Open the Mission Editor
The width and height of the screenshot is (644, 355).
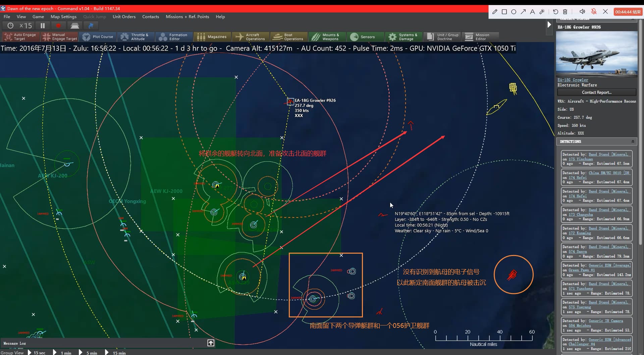[480, 37]
